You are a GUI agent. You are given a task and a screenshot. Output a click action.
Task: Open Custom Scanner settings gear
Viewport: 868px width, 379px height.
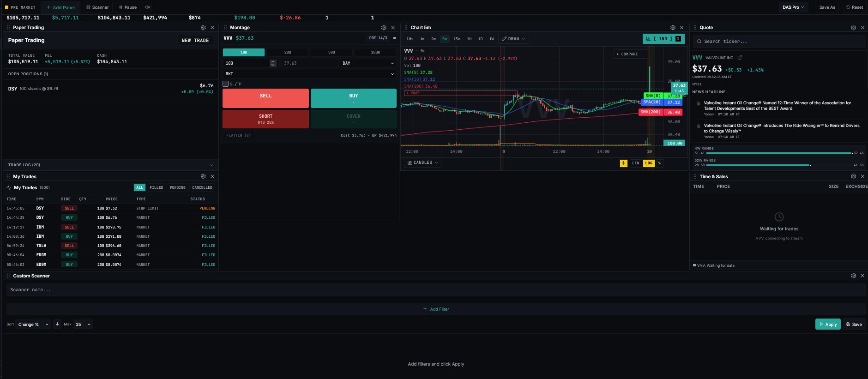tap(854, 276)
